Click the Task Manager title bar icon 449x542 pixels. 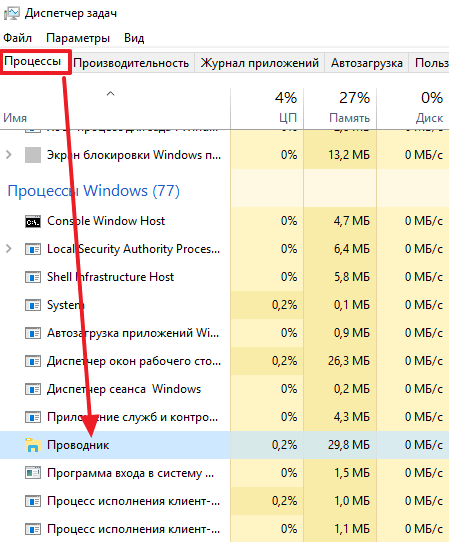pos(11,13)
